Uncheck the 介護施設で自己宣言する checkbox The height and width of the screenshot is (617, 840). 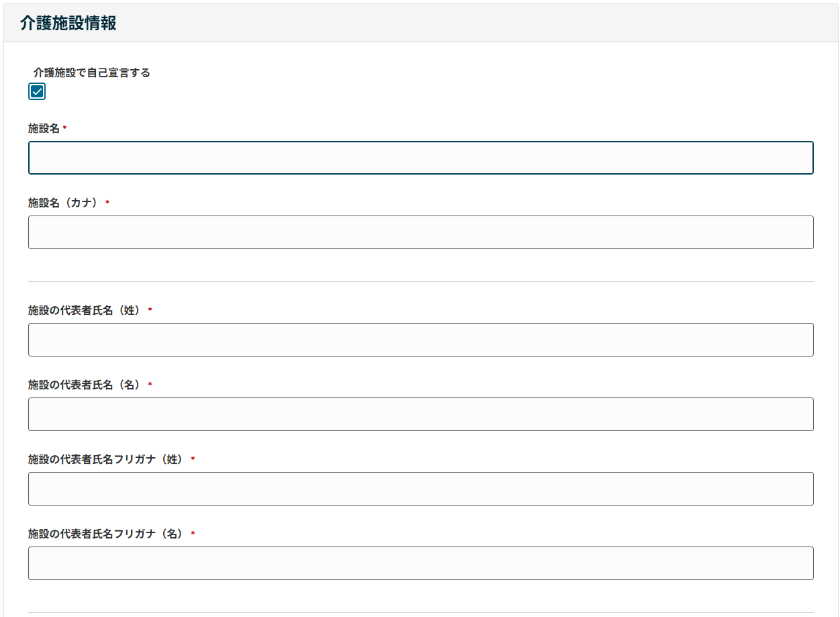coord(37,92)
